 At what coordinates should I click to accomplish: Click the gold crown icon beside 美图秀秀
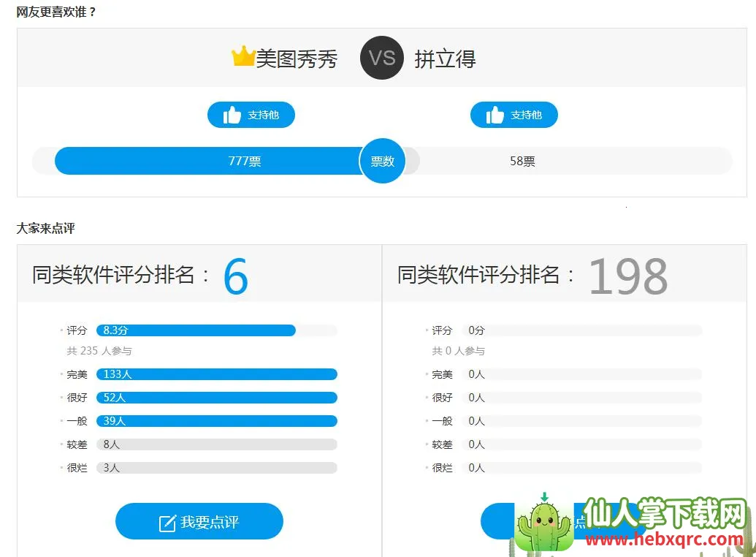click(x=243, y=56)
